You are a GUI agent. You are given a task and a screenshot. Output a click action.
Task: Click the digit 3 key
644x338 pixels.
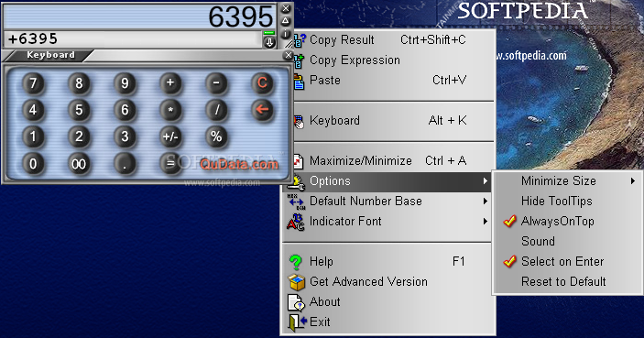point(125,137)
